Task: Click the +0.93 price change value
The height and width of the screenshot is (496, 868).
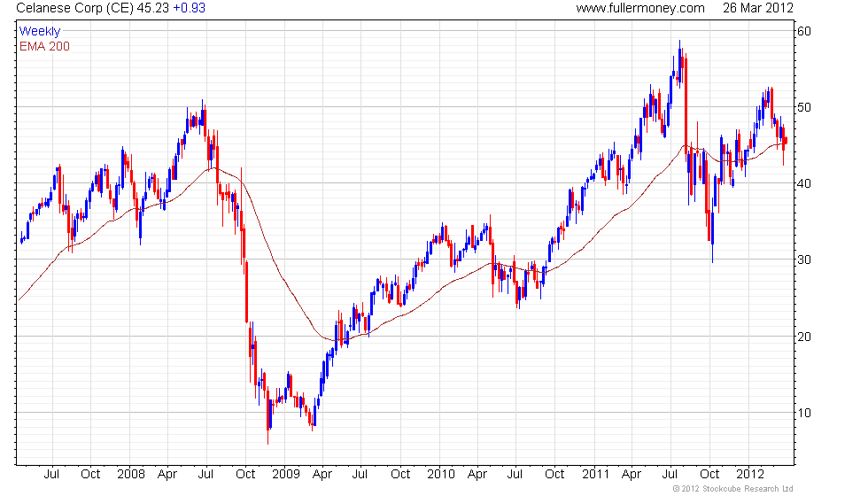Action: pyautogui.click(x=189, y=8)
